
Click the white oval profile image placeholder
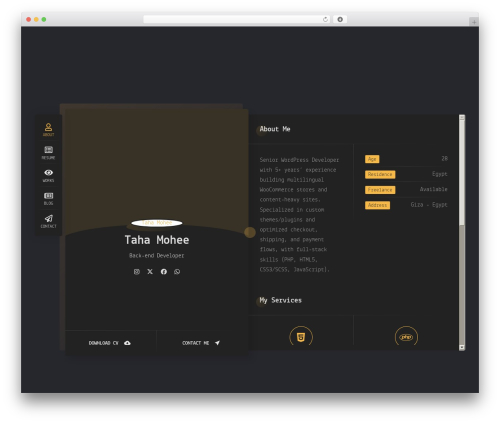click(x=157, y=223)
